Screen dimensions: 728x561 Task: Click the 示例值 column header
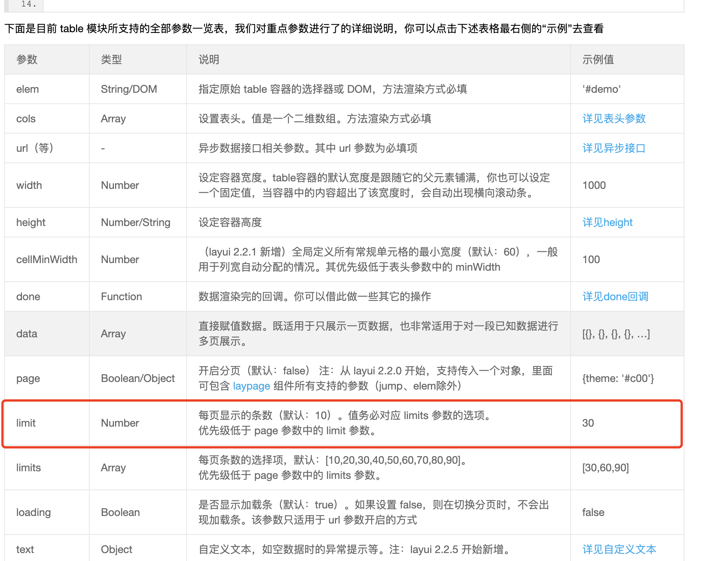598,59
